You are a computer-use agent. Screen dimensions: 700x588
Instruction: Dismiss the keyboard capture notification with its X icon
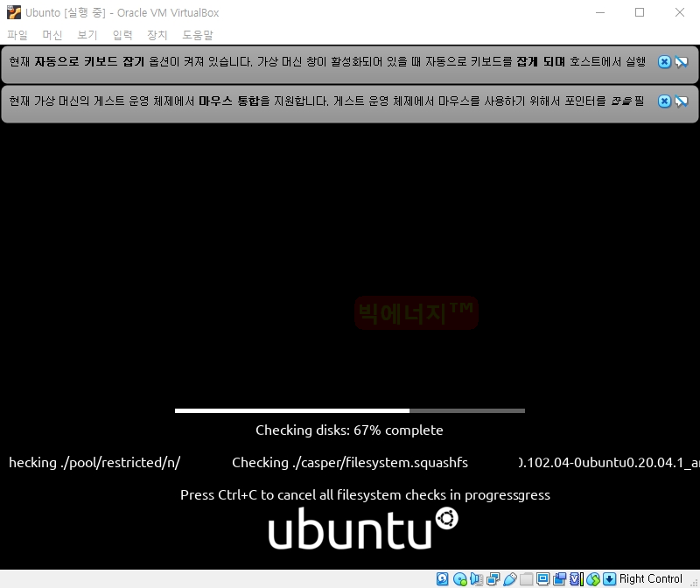coord(664,61)
